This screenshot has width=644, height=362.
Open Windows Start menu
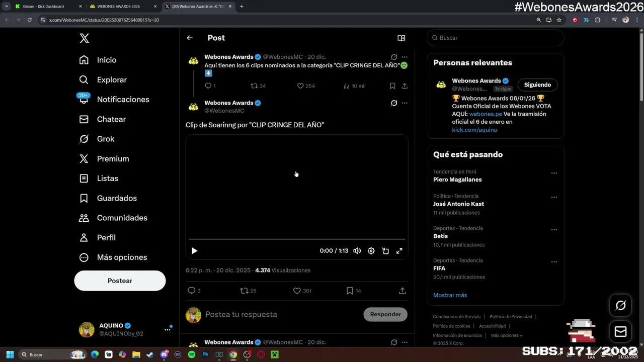10,354
